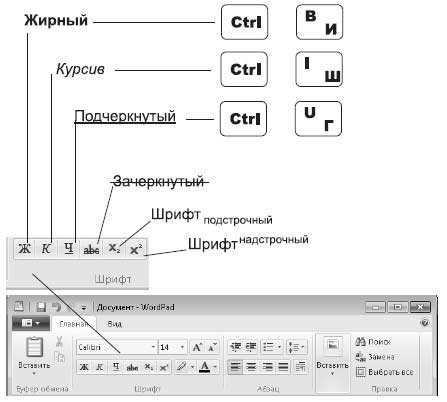Toggle justify alignment in Абзац group
Viewport: 447px width, 402px height.
(x=283, y=367)
